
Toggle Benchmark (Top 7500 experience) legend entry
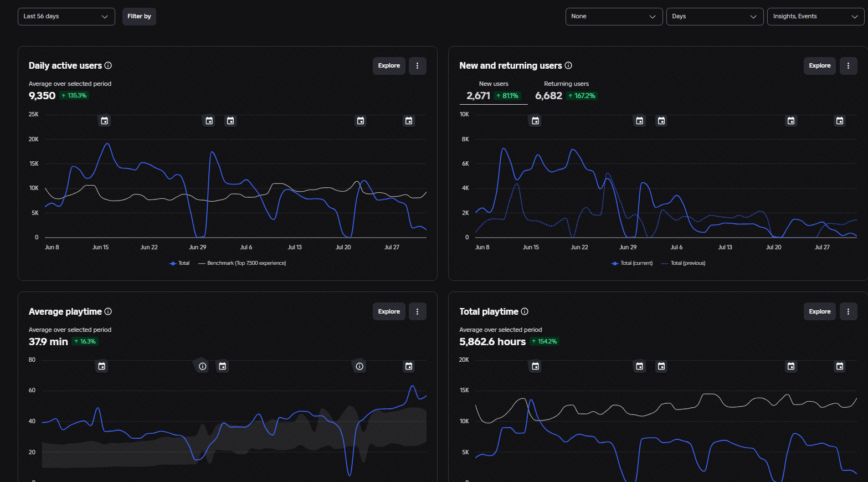[x=242, y=263]
